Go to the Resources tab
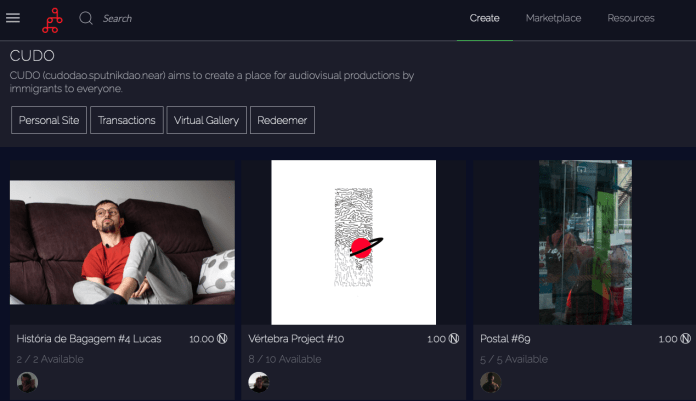Viewport: 696px width, 401px height. pyautogui.click(x=631, y=18)
